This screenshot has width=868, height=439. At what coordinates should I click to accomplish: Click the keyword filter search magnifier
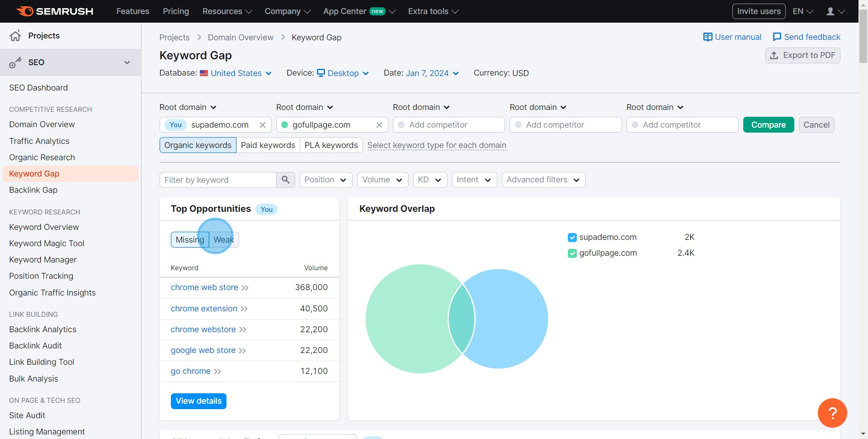tap(285, 180)
